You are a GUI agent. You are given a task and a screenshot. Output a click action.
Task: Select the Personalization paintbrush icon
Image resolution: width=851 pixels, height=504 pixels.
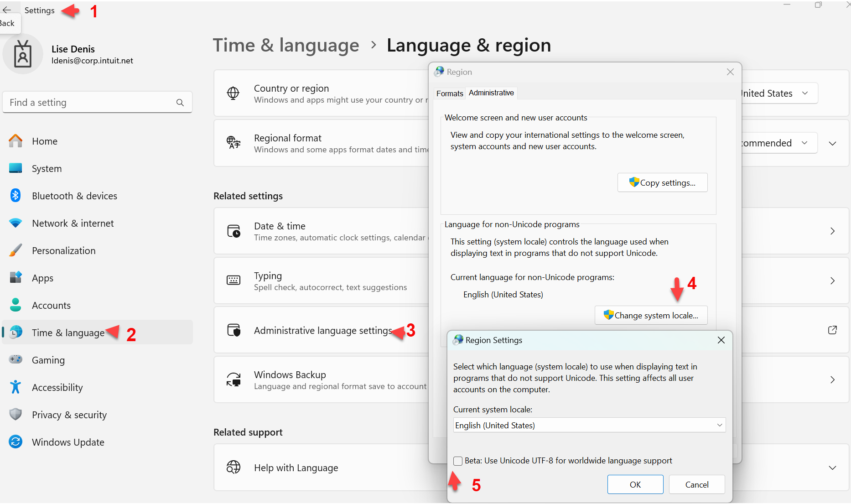click(x=16, y=250)
